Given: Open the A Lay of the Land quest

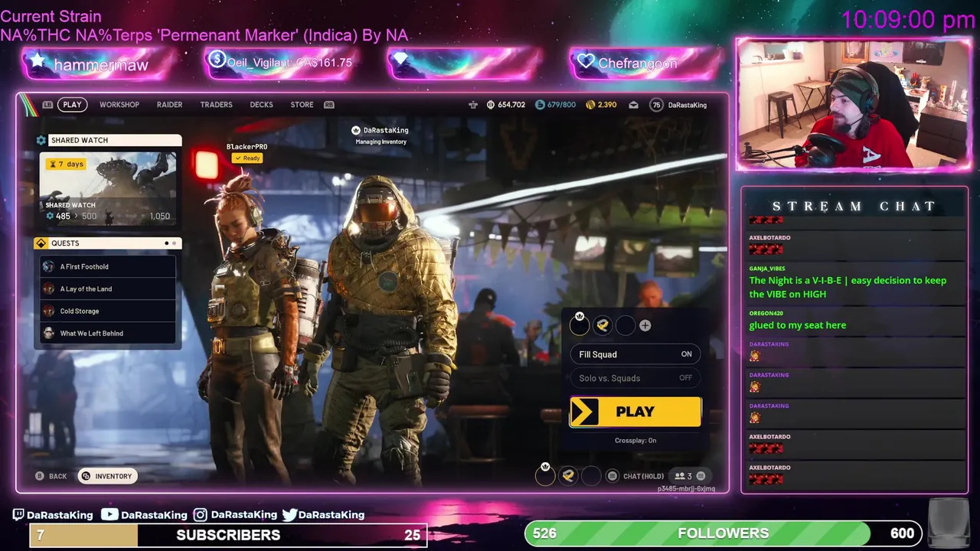Looking at the screenshot, I should 108,289.
